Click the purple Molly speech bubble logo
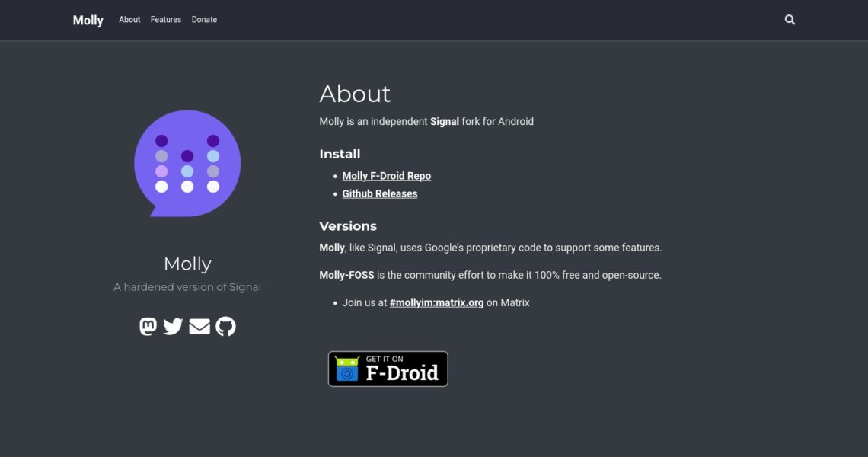Screen dimensions: 868x457 point(187,163)
